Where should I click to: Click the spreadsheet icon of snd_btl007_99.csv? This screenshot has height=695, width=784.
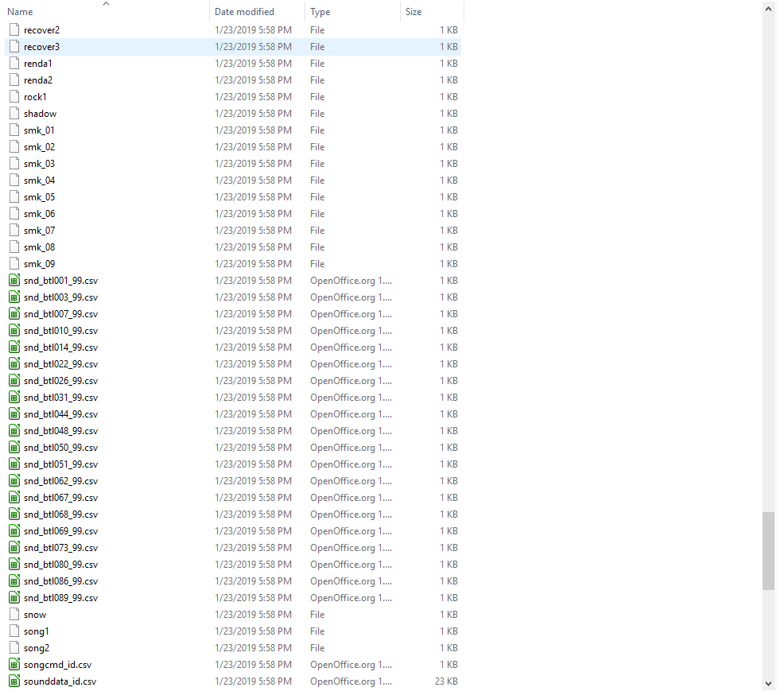[14, 314]
